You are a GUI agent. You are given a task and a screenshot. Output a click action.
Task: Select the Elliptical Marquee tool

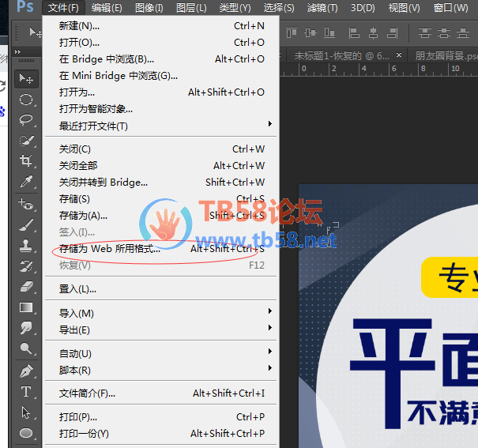pos(26,100)
